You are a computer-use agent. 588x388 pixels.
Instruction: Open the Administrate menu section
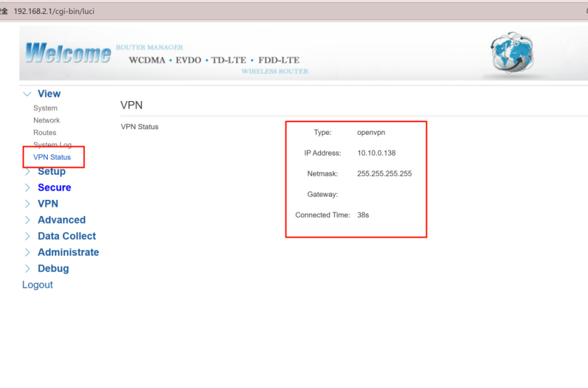(68, 252)
